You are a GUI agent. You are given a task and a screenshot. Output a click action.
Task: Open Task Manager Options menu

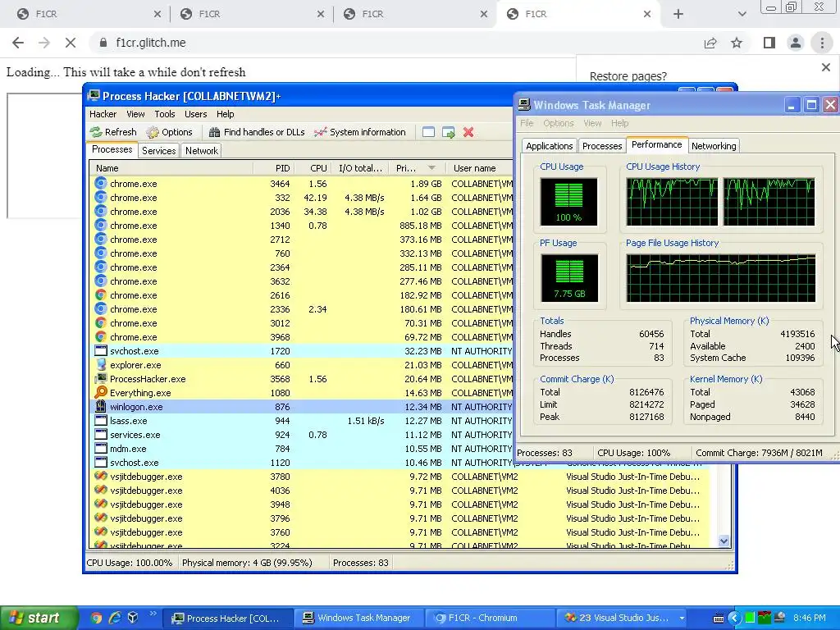coord(558,123)
